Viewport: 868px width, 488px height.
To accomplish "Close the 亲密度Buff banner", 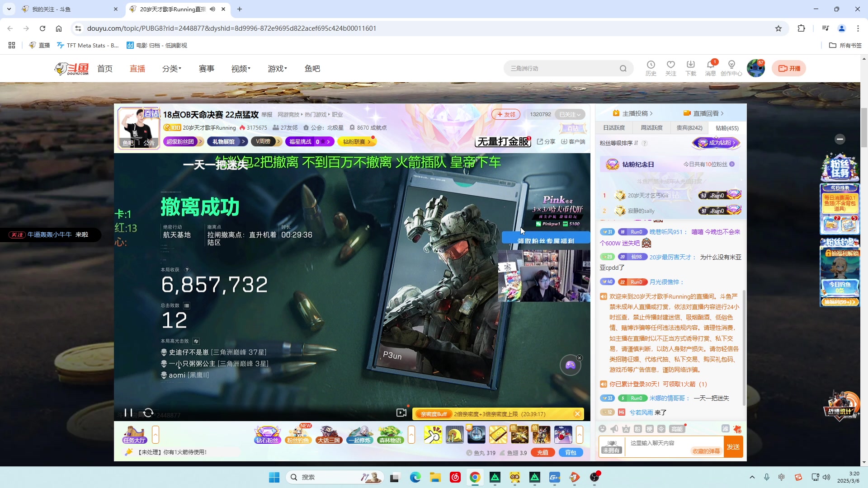I will pos(577,414).
